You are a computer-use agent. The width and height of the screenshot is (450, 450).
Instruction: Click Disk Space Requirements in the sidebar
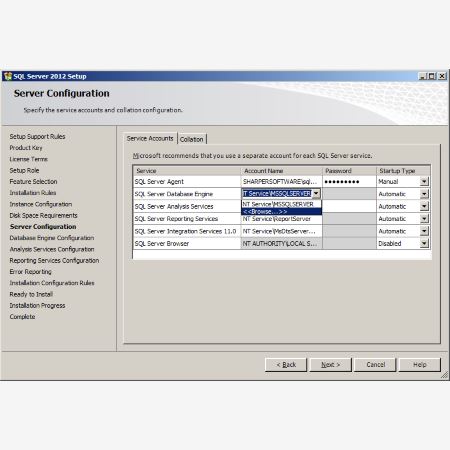click(43, 215)
